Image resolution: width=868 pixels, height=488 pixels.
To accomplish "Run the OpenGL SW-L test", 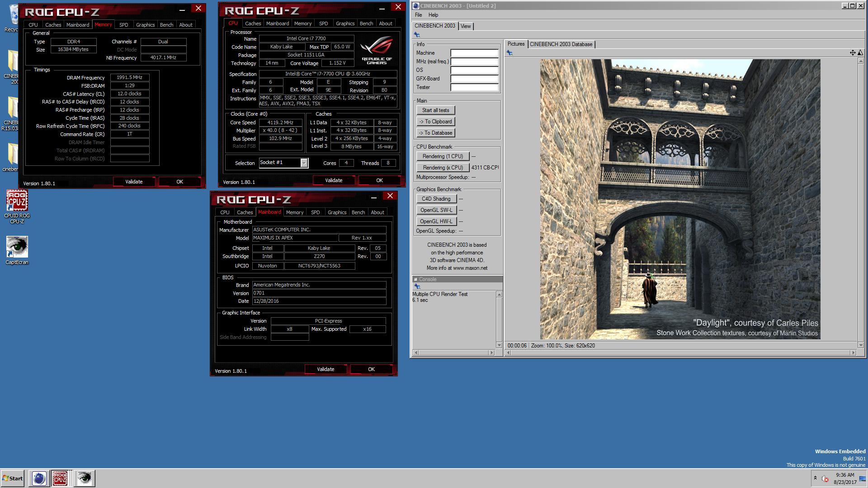I will point(436,210).
